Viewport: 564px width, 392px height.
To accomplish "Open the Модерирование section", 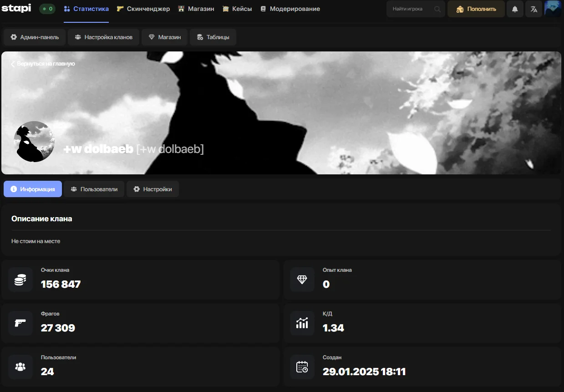I will [x=290, y=9].
